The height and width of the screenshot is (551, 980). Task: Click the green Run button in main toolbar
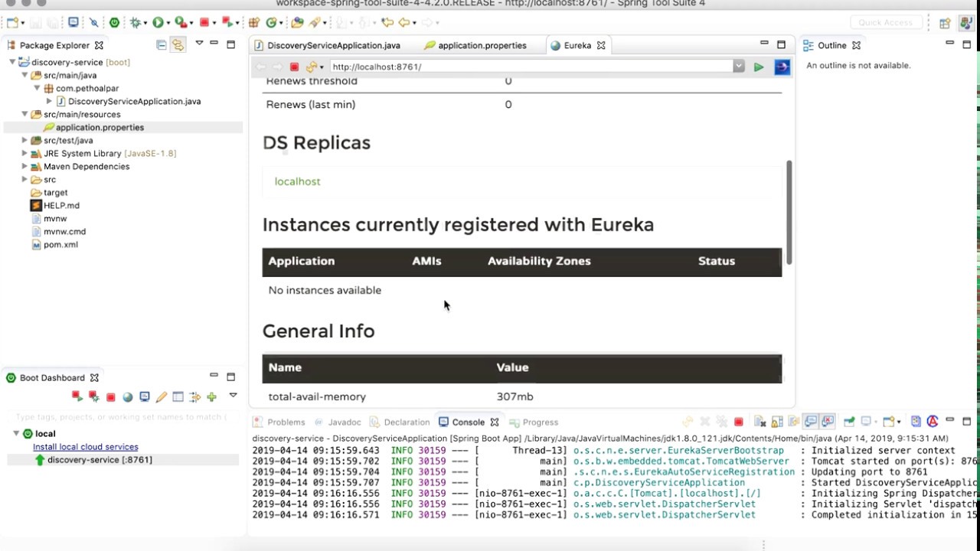157,23
